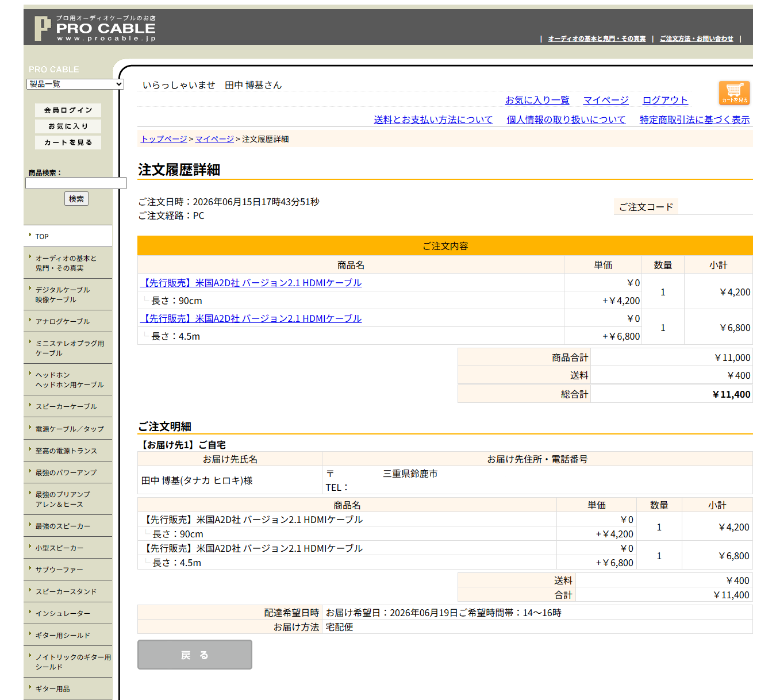Click マイページ breadcrumb link
Image resolution: width=776 pixels, height=700 pixels.
point(214,139)
